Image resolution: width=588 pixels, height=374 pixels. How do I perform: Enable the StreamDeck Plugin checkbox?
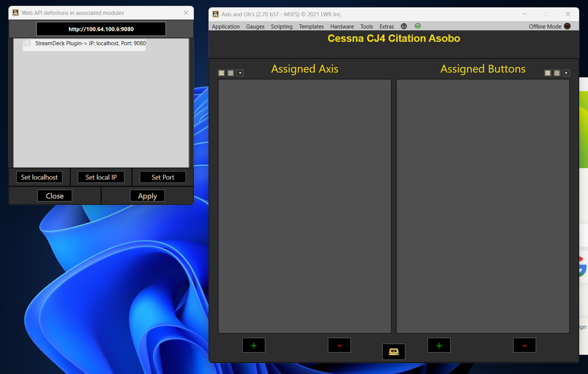tap(27, 43)
